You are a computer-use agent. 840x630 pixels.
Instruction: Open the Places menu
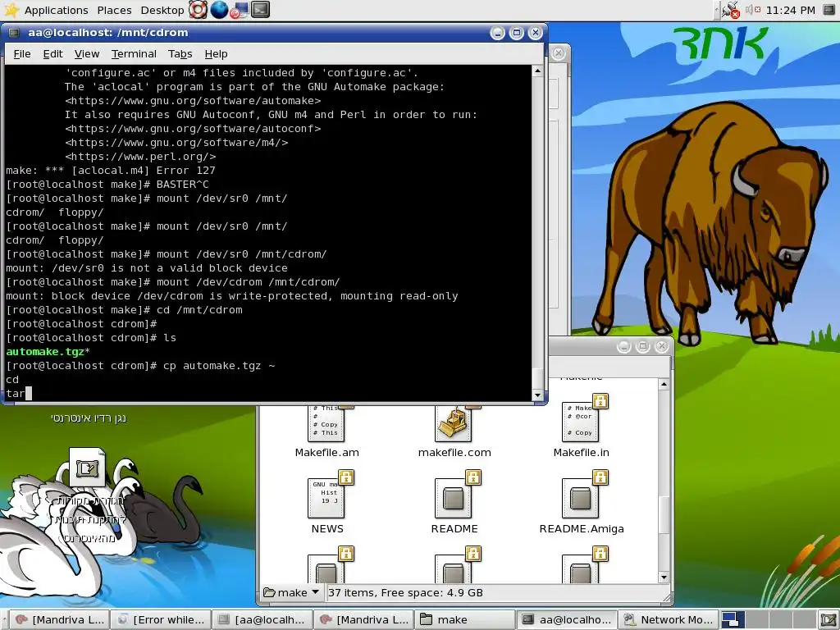click(114, 10)
